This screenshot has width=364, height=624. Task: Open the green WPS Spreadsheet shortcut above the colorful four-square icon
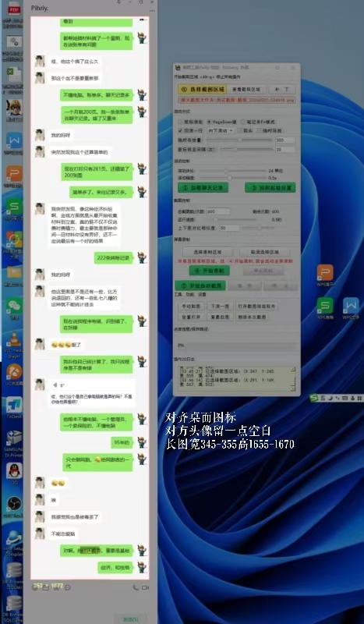tap(14, 207)
